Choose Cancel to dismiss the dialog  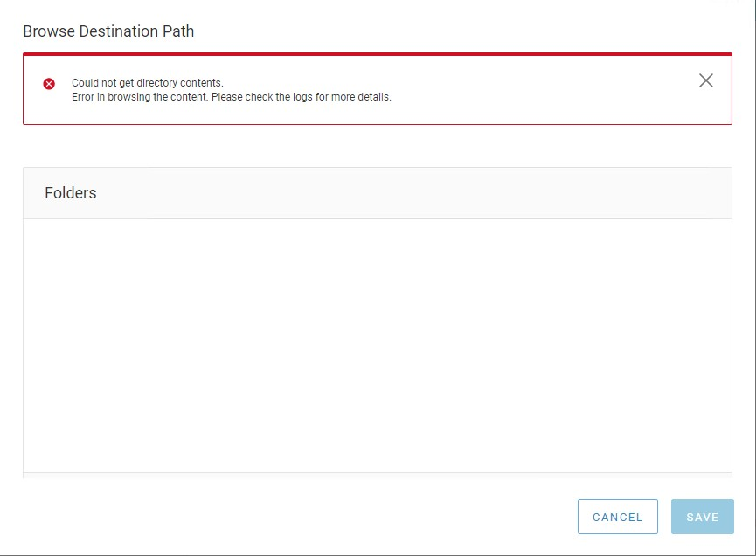coord(617,517)
